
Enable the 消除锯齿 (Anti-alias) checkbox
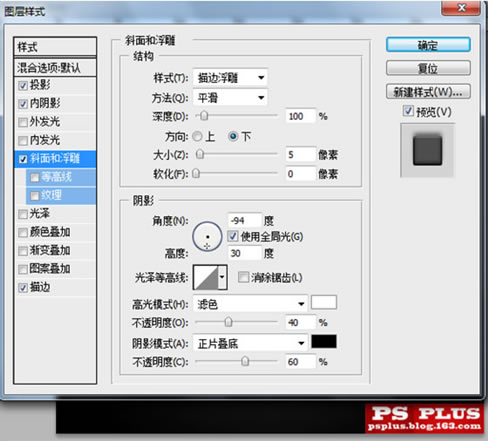pos(243,277)
